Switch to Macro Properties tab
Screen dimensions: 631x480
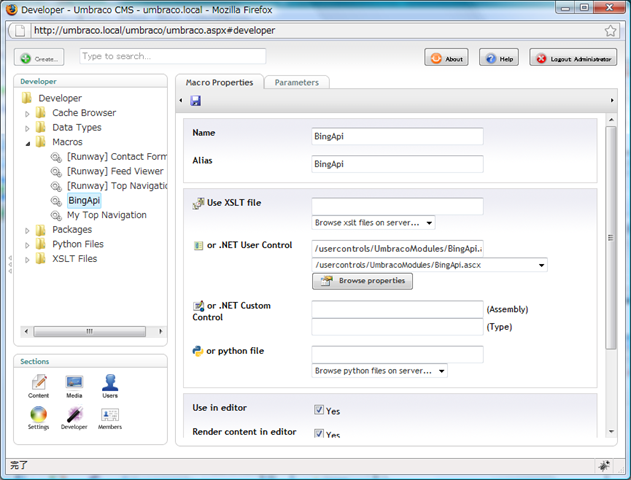pyautogui.click(x=218, y=82)
